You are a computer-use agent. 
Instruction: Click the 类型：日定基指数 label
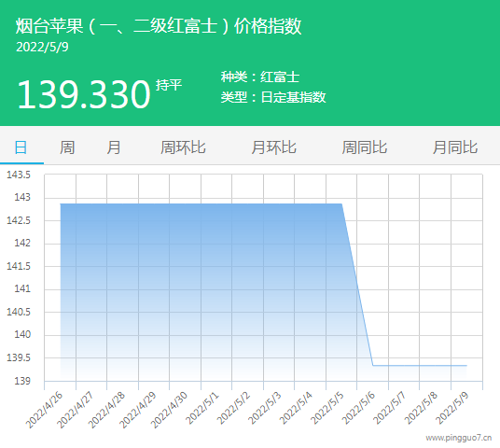pos(273,97)
